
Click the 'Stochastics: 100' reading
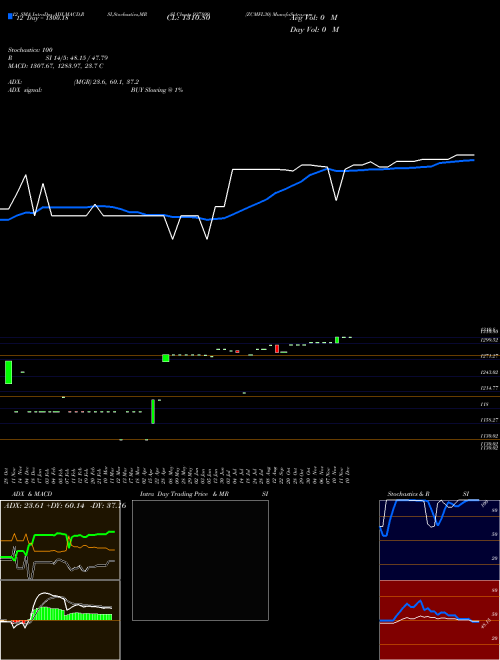pyautogui.click(x=30, y=50)
